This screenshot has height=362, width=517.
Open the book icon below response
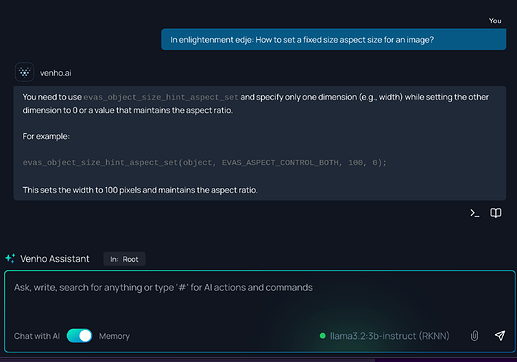495,213
